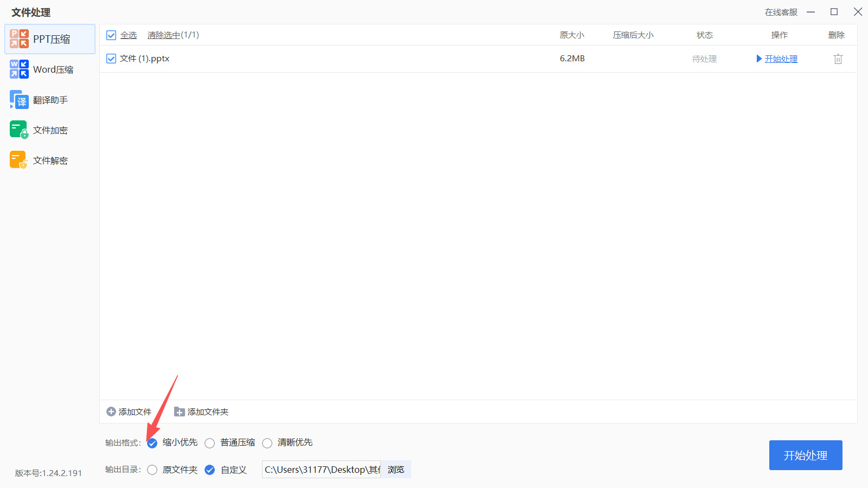Uncheck the 文件 (1).pptx file checkbox
The height and width of the screenshot is (488, 868).
click(111, 58)
